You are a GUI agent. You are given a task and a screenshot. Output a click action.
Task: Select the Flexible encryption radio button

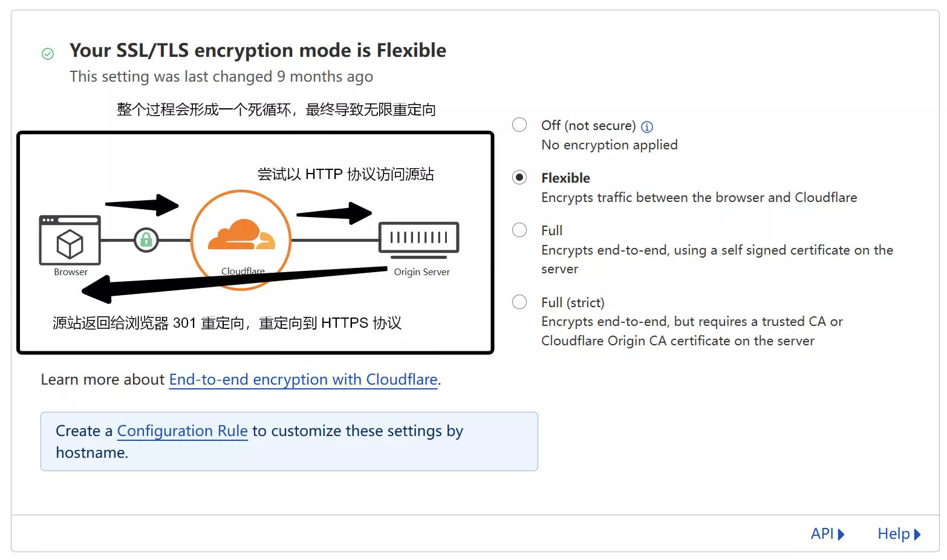point(519,177)
